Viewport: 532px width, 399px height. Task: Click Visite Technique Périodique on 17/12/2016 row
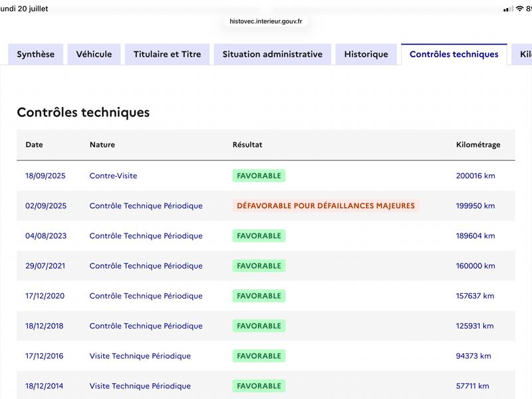(140, 356)
